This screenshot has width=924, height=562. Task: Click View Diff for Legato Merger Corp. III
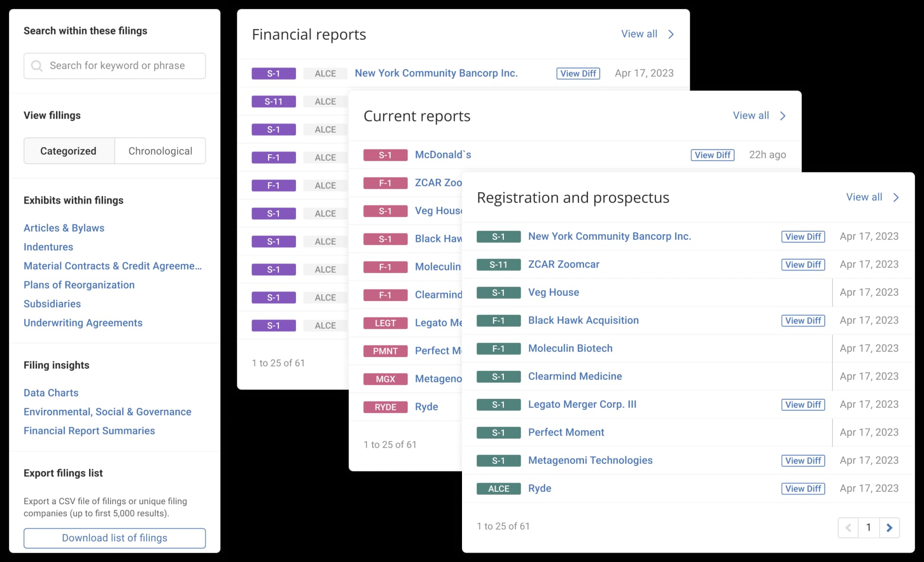coord(803,405)
